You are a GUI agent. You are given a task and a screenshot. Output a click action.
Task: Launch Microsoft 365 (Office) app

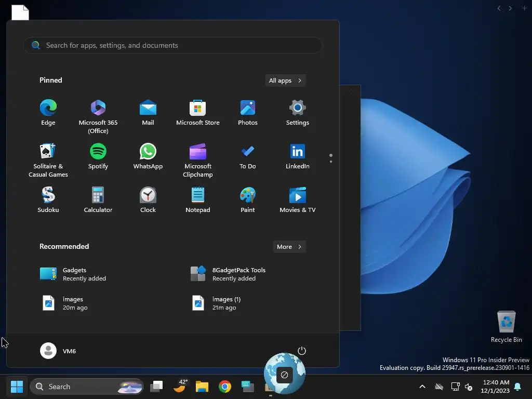click(98, 117)
